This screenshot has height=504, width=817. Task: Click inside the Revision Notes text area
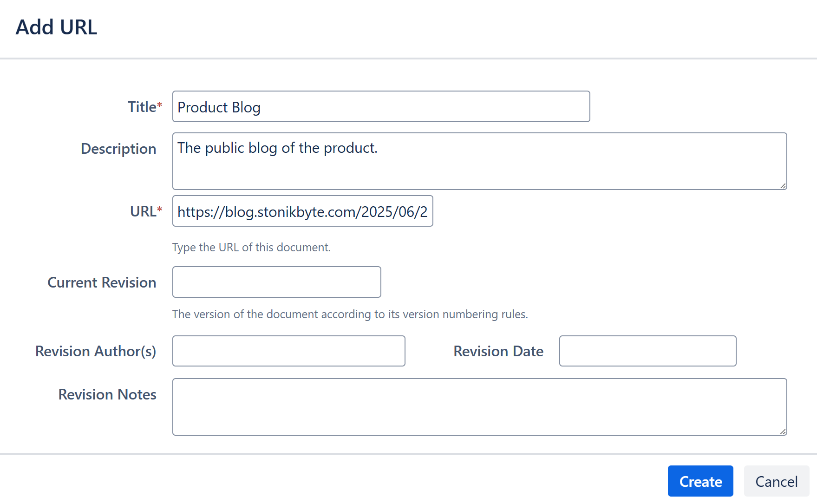(x=479, y=407)
